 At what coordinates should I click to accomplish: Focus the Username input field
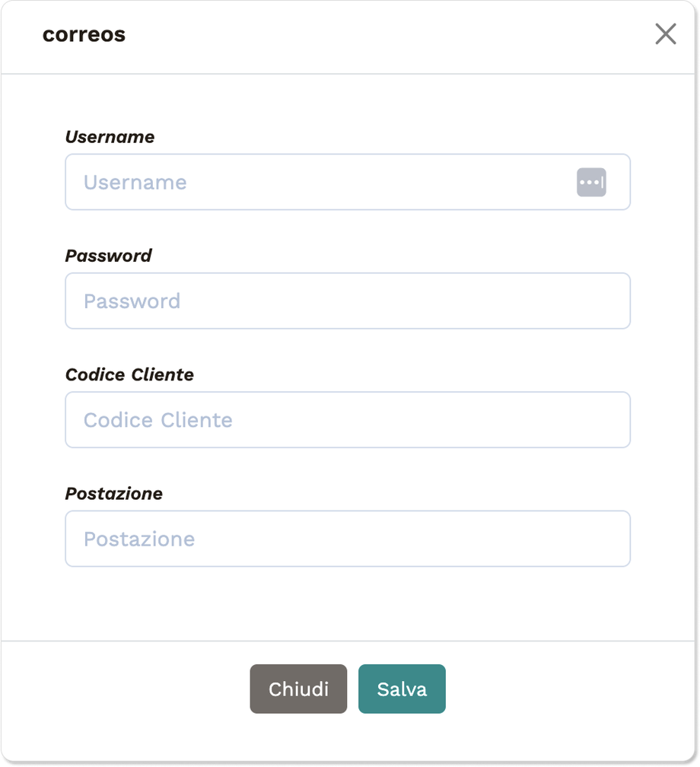click(x=320, y=183)
